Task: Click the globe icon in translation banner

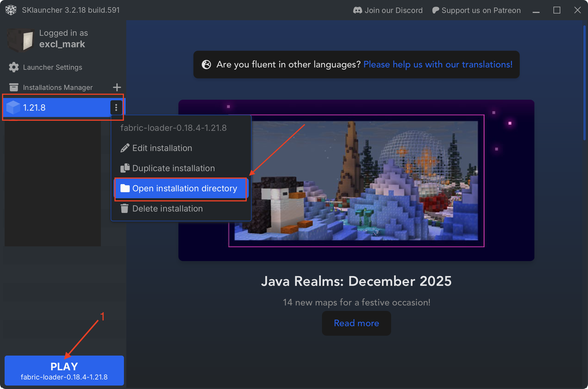Action: pos(206,65)
